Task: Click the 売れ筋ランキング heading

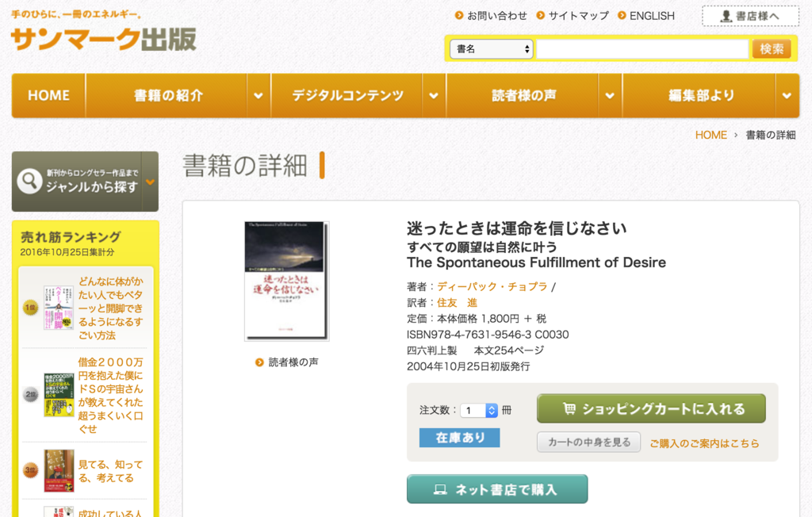Action: pyautogui.click(x=71, y=237)
